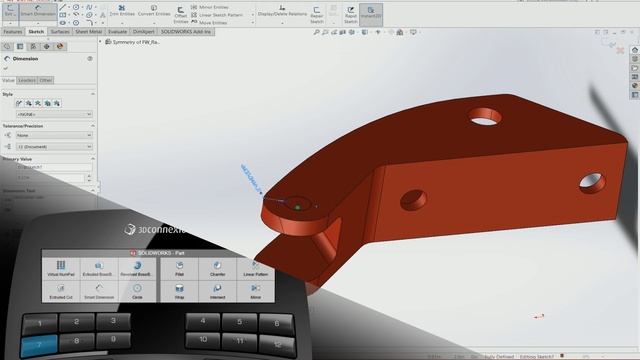Open dropdown under Convert Entities
The image size is (640, 360).
click(154, 23)
